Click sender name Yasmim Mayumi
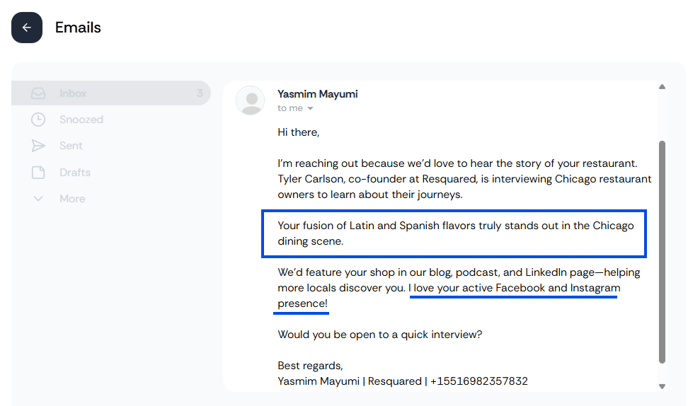This screenshot has width=688, height=406. (317, 94)
